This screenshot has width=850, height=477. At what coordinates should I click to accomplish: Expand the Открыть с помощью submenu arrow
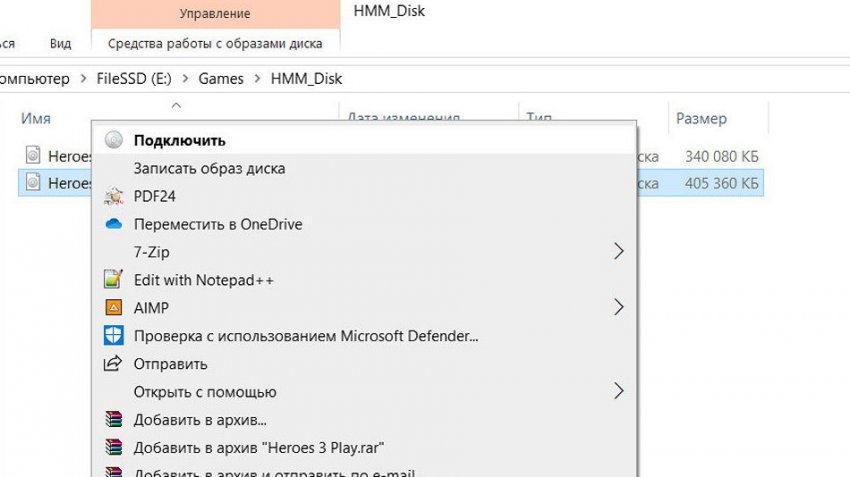click(618, 390)
